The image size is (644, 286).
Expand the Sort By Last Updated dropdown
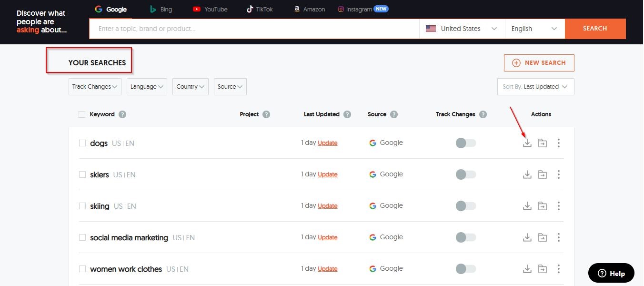pos(535,87)
